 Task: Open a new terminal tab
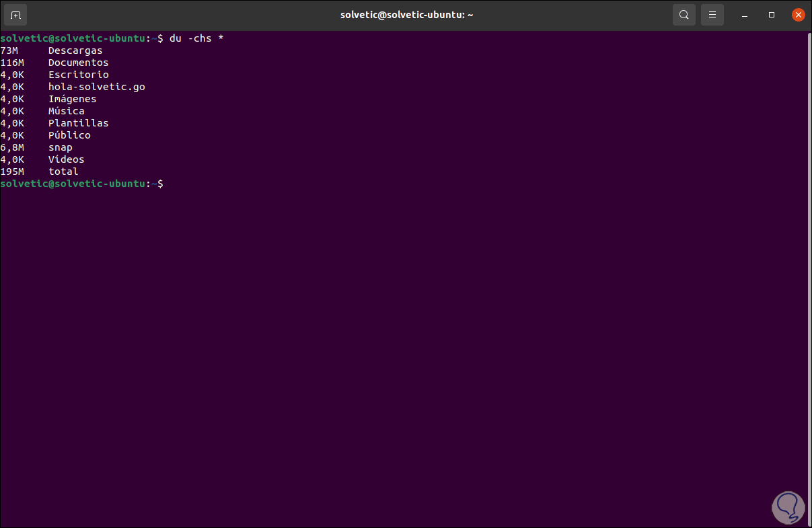click(x=15, y=14)
